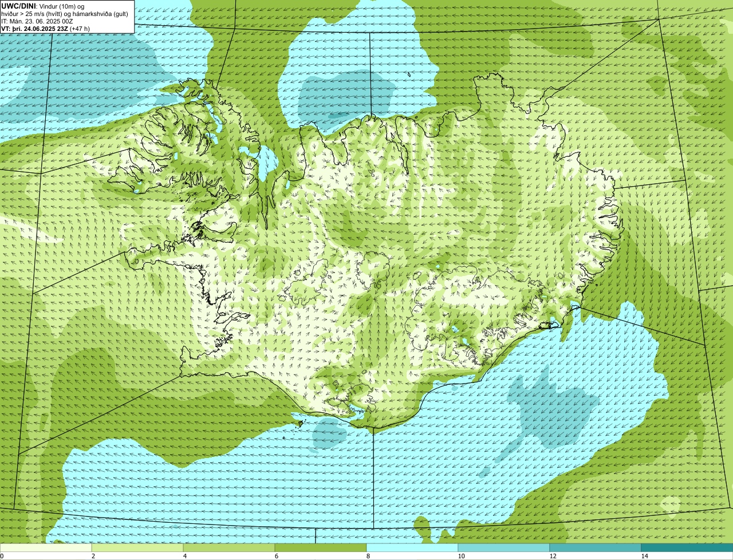Click the medium green 4–6 m/s legend swatch
Screen dimensions: 733x560
tap(229, 547)
